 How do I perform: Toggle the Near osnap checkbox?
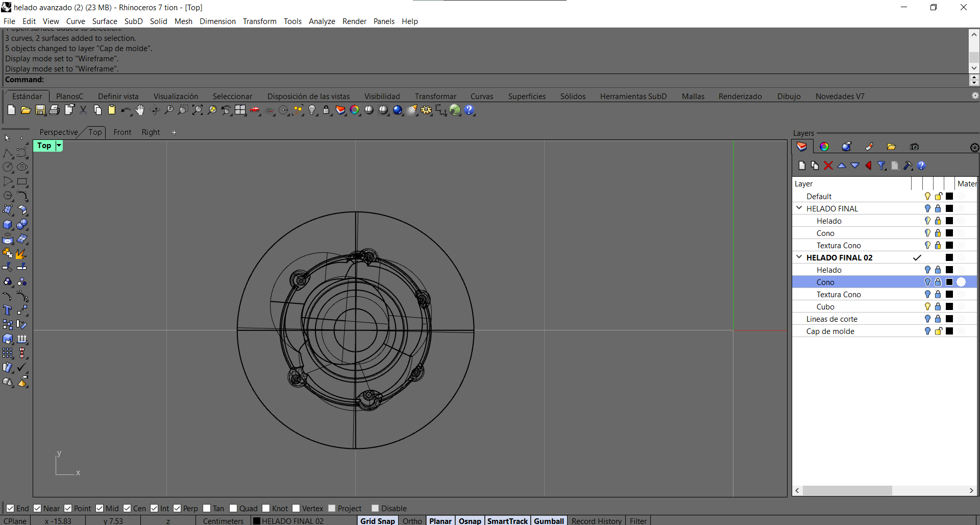point(37,508)
